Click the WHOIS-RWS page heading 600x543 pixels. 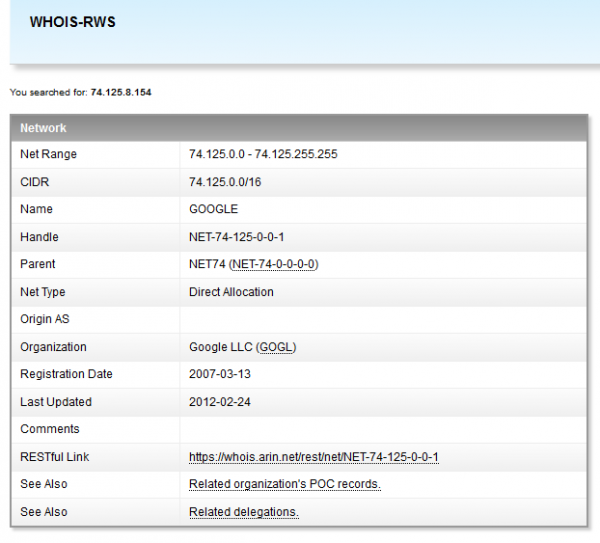click(72, 22)
